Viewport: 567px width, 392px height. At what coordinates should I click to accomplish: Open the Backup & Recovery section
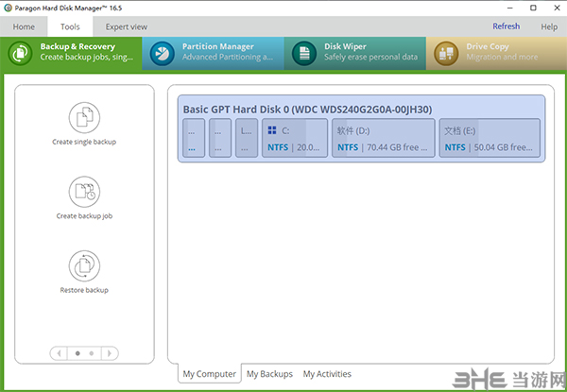tap(71, 53)
